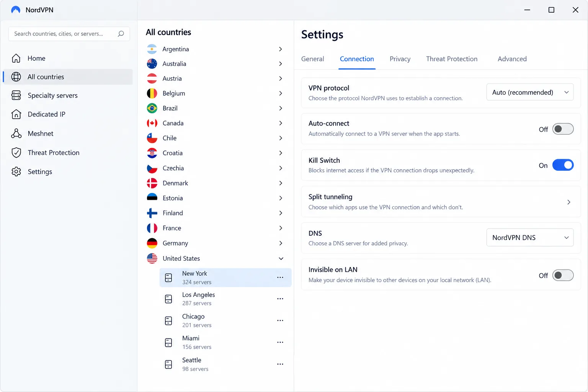This screenshot has height=392, width=588.
Task: Expand Australia's server list chevron
Action: click(281, 64)
